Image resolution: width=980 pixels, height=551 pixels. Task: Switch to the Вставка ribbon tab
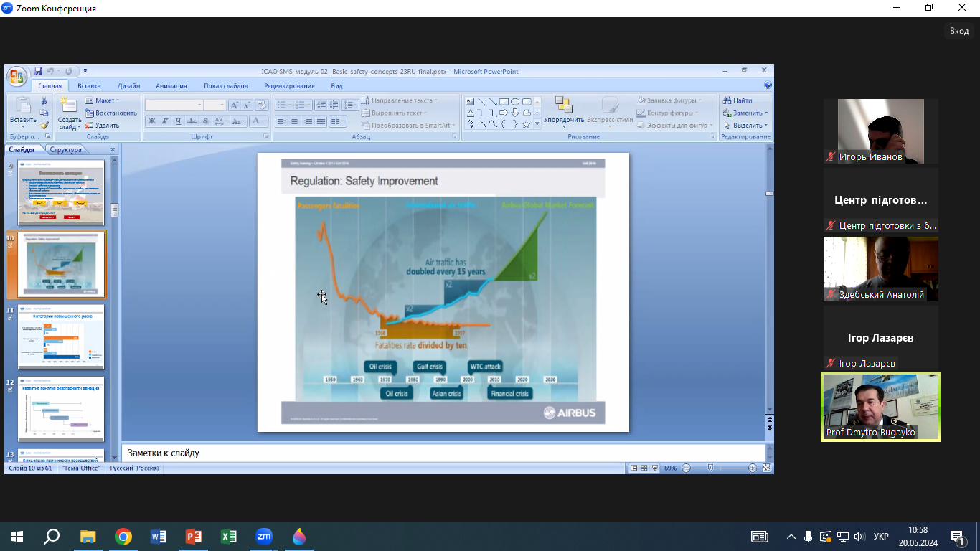point(89,86)
